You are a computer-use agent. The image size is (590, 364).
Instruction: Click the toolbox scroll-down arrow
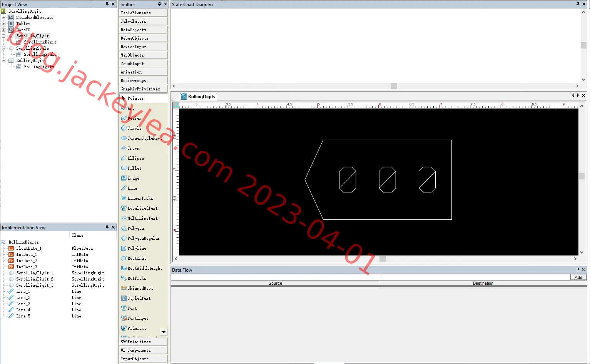164,332
